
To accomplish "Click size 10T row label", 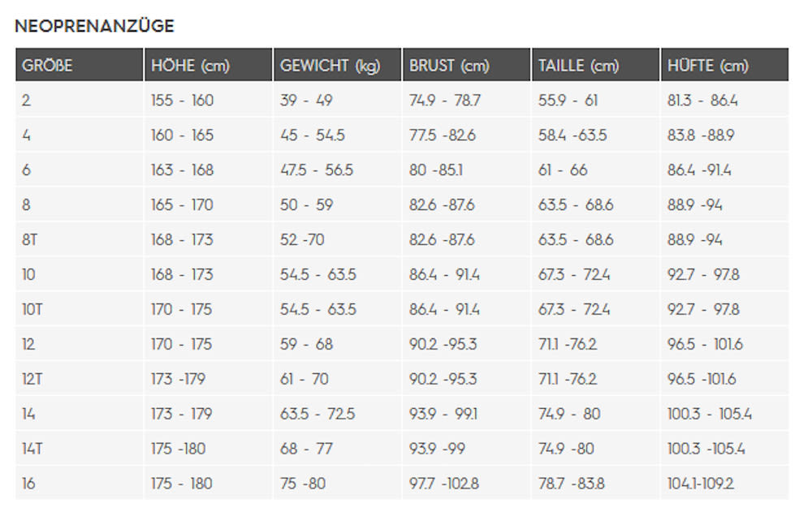I will pos(32,310).
